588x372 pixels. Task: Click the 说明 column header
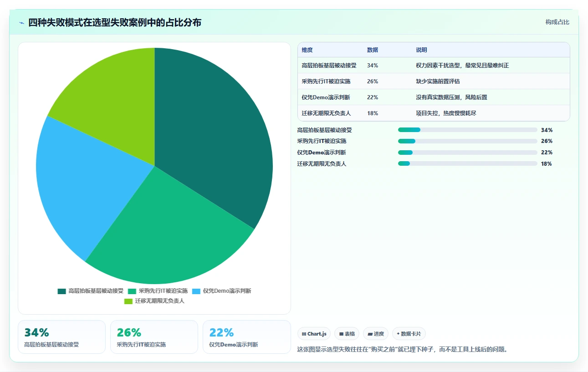point(421,50)
